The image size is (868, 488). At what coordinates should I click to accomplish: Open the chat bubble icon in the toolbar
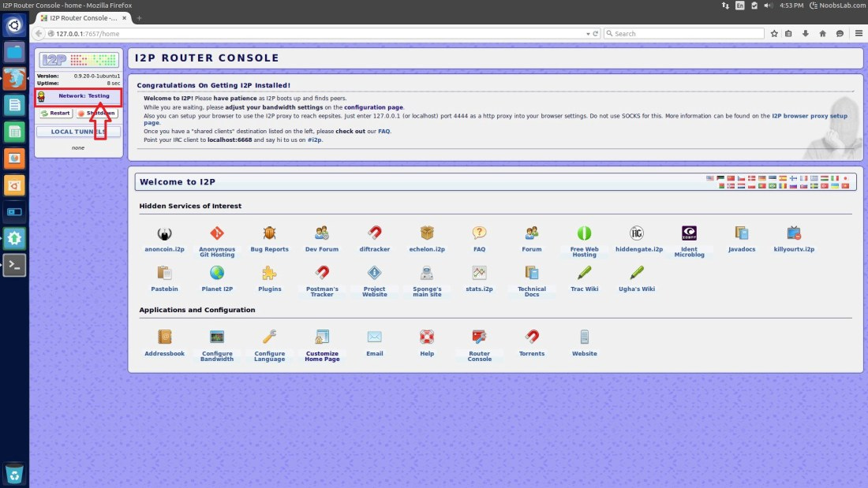840,34
